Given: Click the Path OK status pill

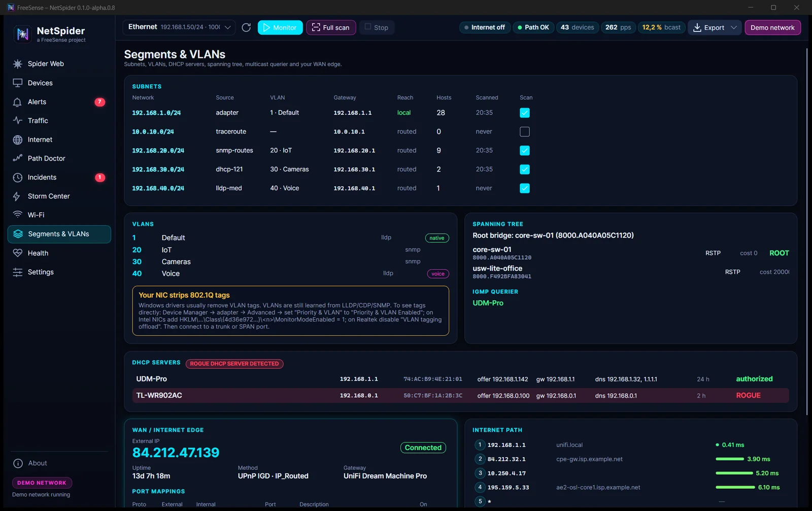Looking at the screenshot, I should [533, 27].
